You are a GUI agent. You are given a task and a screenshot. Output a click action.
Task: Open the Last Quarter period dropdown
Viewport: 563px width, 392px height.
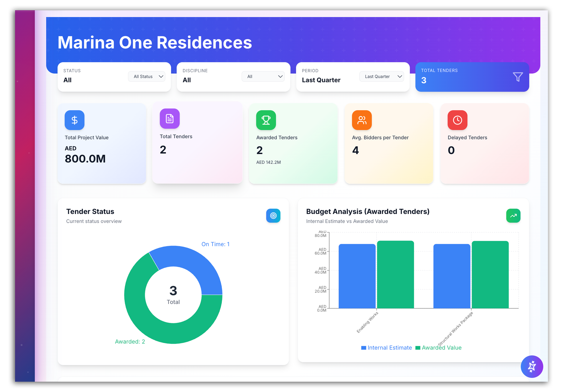click(x=382, y=76)
